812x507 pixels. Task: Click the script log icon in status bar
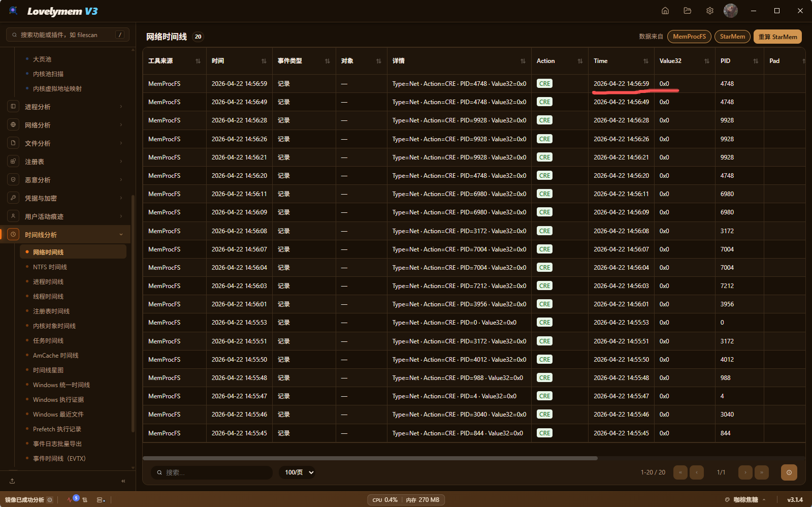coord(85,500)
